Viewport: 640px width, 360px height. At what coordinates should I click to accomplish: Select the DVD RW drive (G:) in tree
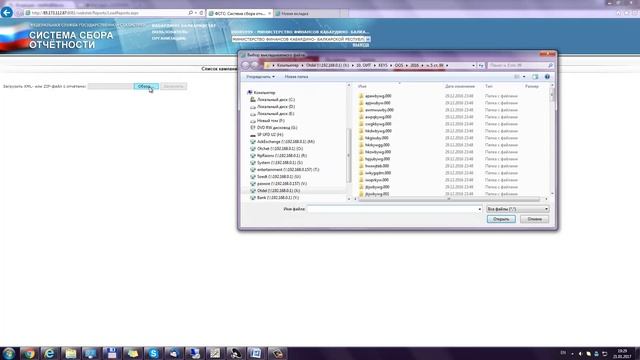coord(277,128)
